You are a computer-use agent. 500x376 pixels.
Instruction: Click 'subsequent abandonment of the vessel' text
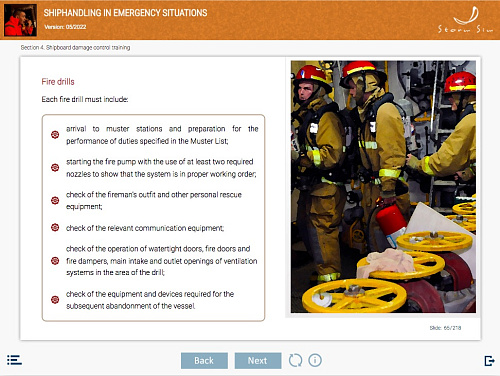coord(130,306)
